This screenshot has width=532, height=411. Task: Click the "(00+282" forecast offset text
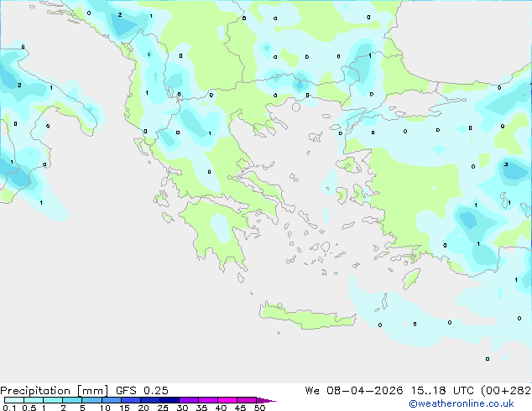point(506,391)
